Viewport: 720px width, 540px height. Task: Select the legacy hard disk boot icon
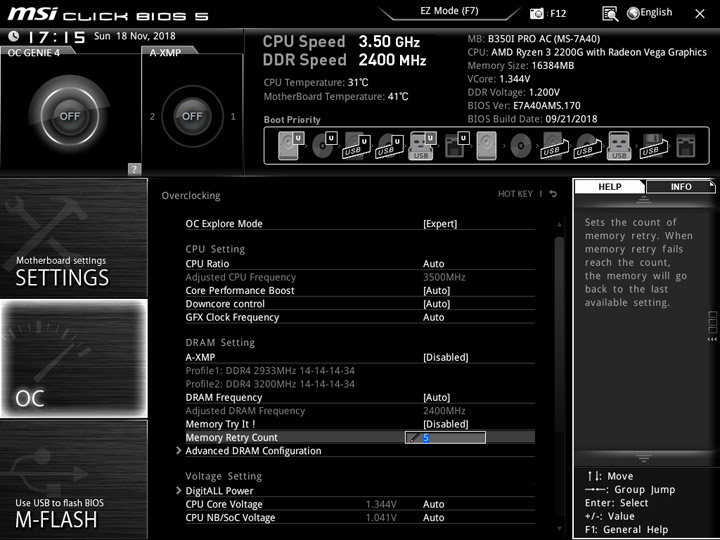point(486,146)
